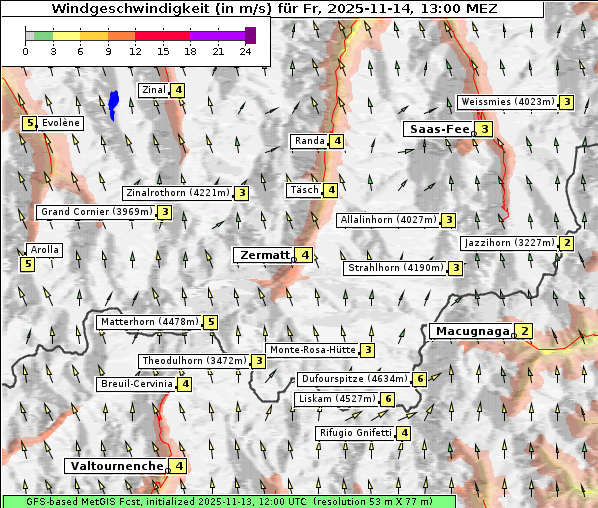Select the Jazzihorn (3227m) label
Image resolution: width=598 pixels, height=508 pixels.
pos(510,243)
